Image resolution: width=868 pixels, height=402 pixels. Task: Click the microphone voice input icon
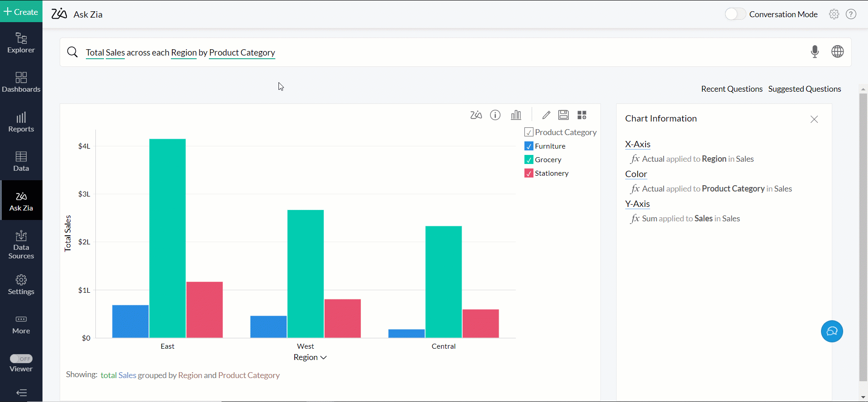click(x=815, y=52)
